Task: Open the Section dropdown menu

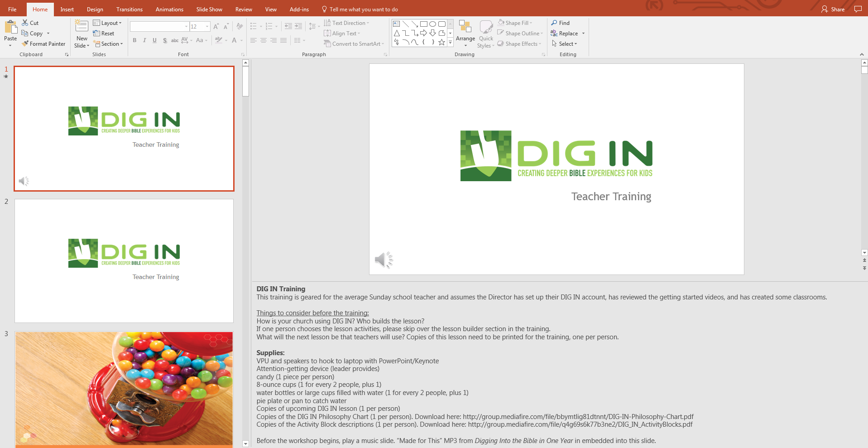Action: [x=109, y=44]
